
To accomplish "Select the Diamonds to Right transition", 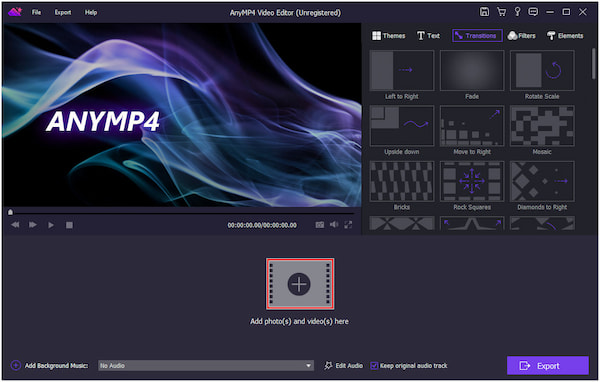I will click(542, 181).
